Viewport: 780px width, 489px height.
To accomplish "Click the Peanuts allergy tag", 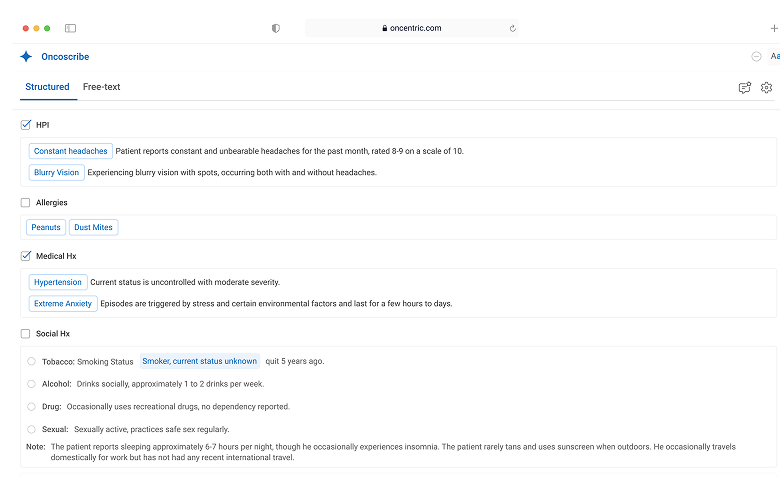I will (46, 227).
